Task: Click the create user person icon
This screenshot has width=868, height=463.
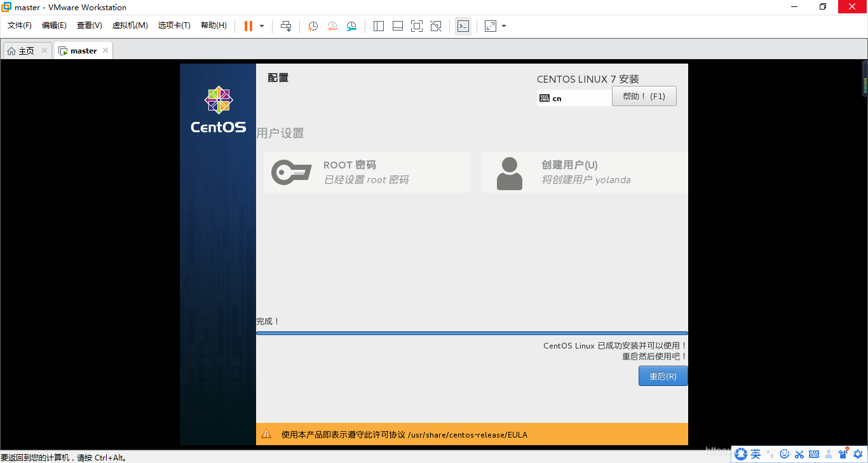Action: point(509,173)
